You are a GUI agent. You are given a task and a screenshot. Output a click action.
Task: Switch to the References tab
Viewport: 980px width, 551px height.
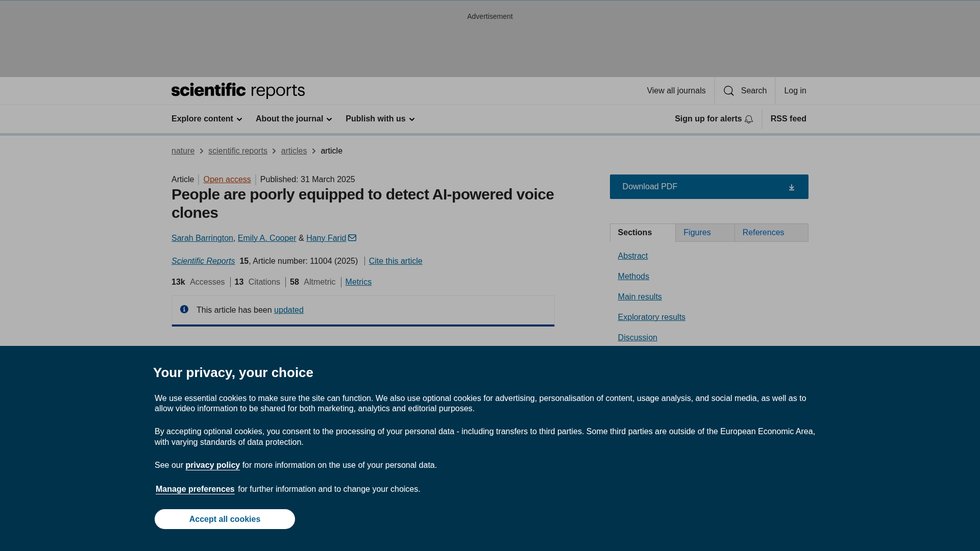coord(771,233)
